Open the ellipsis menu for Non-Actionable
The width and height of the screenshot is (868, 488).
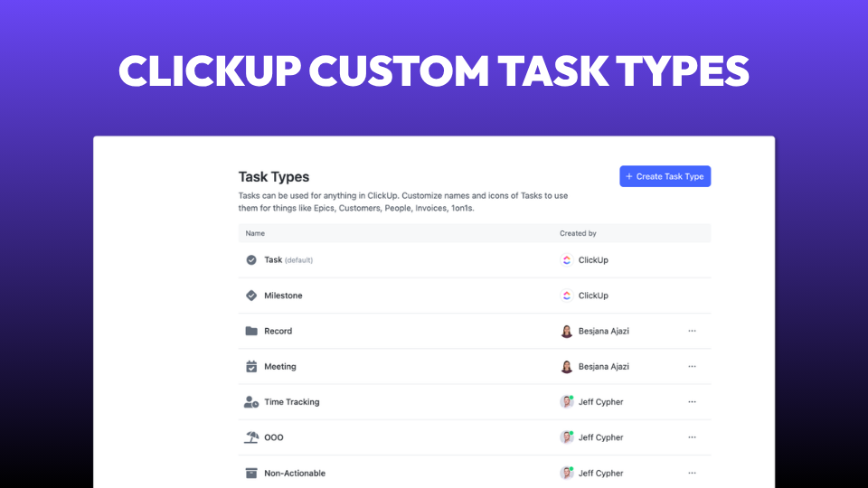tap(692, 473)
